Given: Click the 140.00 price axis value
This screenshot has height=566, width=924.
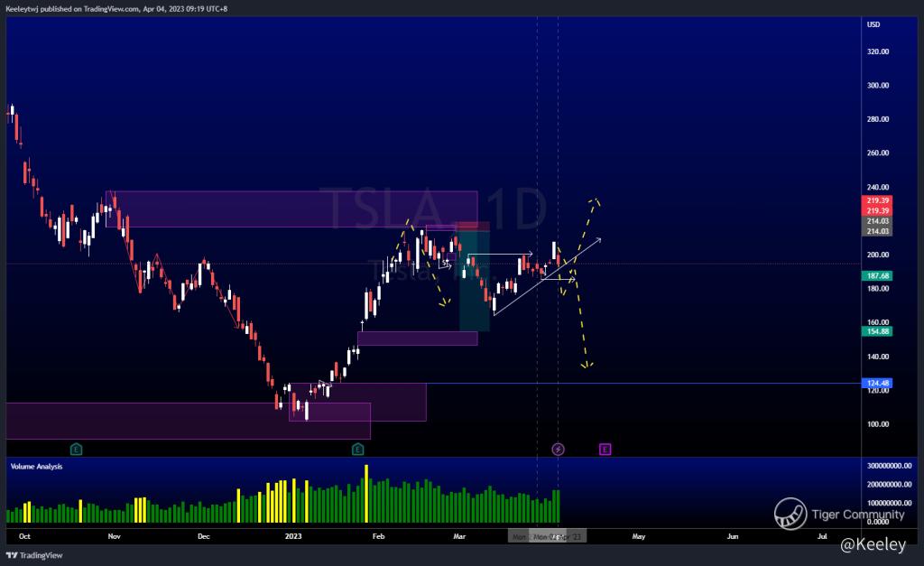Looking at the screenshot, I should coord(877,357).
